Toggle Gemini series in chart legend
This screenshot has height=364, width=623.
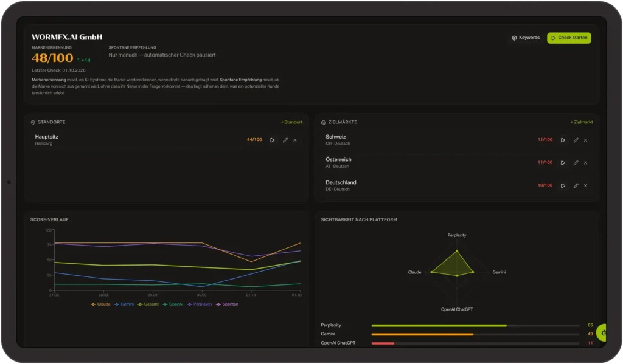click(x=124, y=304)
